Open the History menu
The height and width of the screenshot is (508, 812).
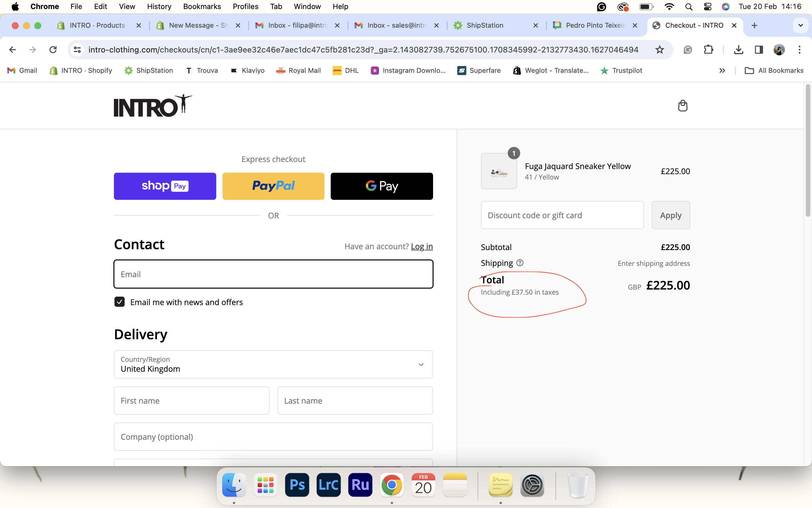click(x=159, y=7)
